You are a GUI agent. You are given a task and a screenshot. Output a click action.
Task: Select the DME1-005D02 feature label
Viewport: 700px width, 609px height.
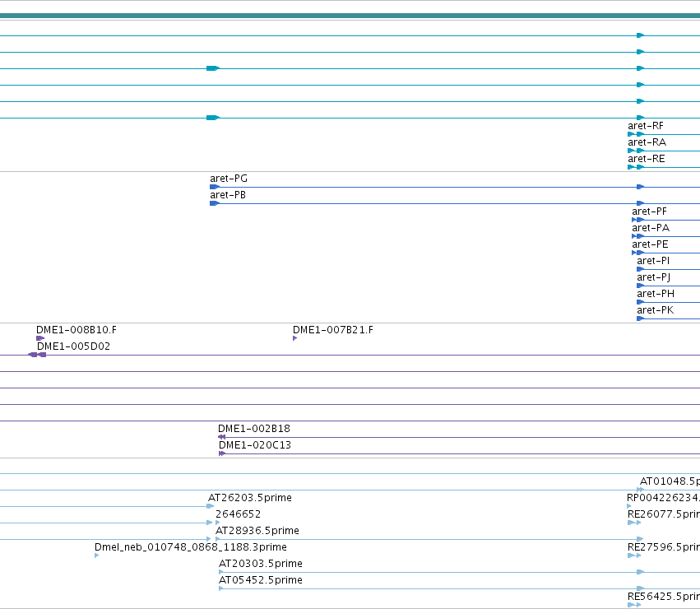click(x=73, y=346)
